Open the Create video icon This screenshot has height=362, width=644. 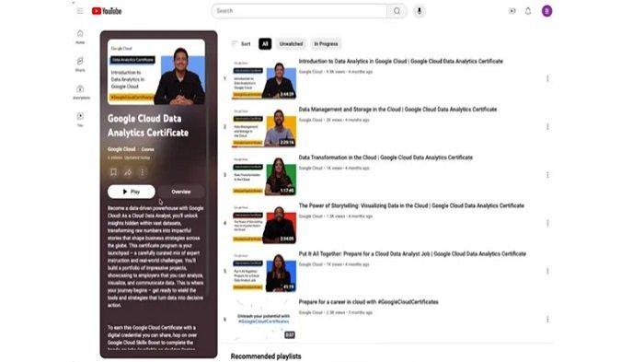point(512,11)
